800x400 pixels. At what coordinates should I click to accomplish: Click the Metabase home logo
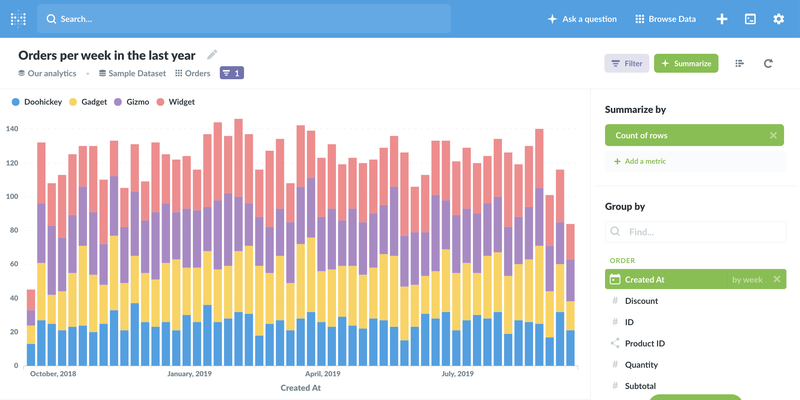click(x=18, y=19)
